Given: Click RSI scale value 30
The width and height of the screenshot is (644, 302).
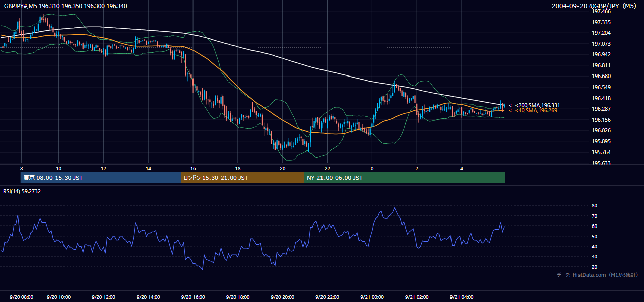Looking at the screenshot, I should pyautogui.click(x=595, y=257).
